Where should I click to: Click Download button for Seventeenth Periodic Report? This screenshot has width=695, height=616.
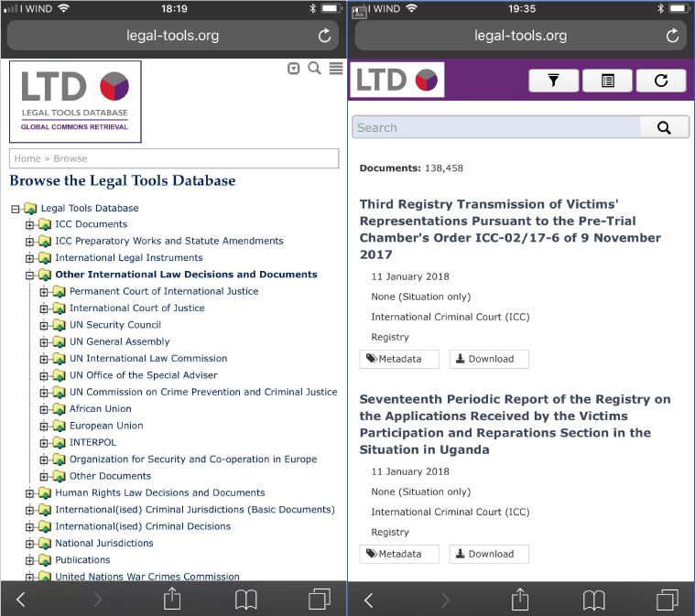tap(489, 554)
